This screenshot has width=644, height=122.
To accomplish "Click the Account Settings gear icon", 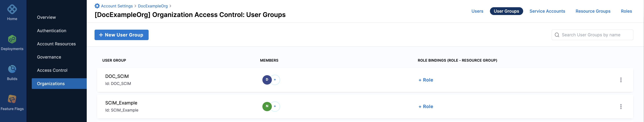I will pos(97,6).
